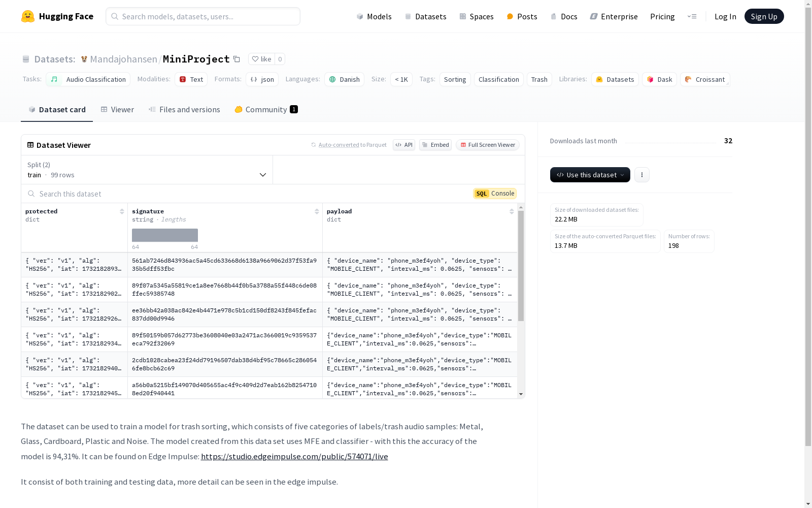This screenshot has width=812, height=508.
Task: Select the row with signature starting 2cdb1028ca
Action: 269,364
